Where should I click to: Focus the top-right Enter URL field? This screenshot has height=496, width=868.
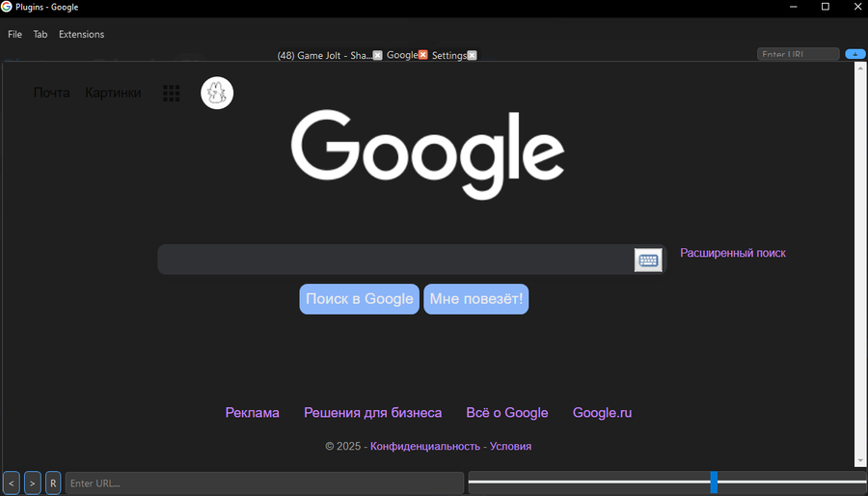(x=799, y=54)
